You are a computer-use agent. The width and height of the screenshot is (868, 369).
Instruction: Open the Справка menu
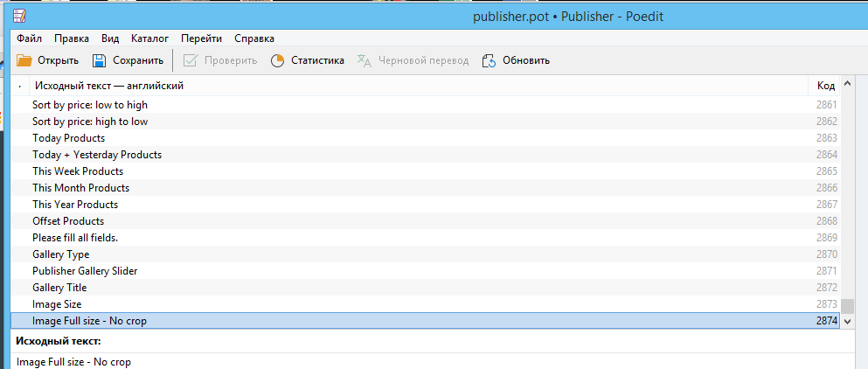(254, 38)
